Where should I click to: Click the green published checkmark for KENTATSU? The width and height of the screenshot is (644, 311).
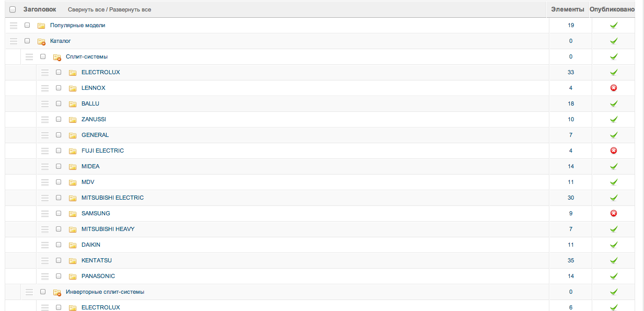614,260
